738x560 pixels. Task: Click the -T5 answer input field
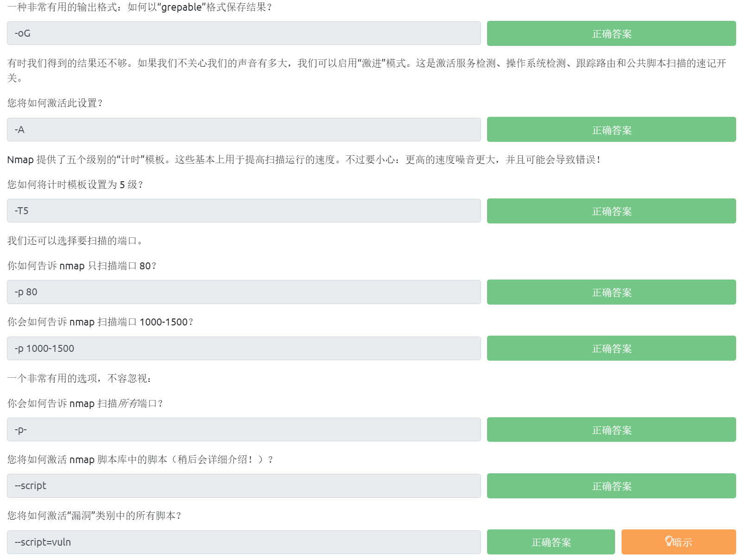(244, 211)
